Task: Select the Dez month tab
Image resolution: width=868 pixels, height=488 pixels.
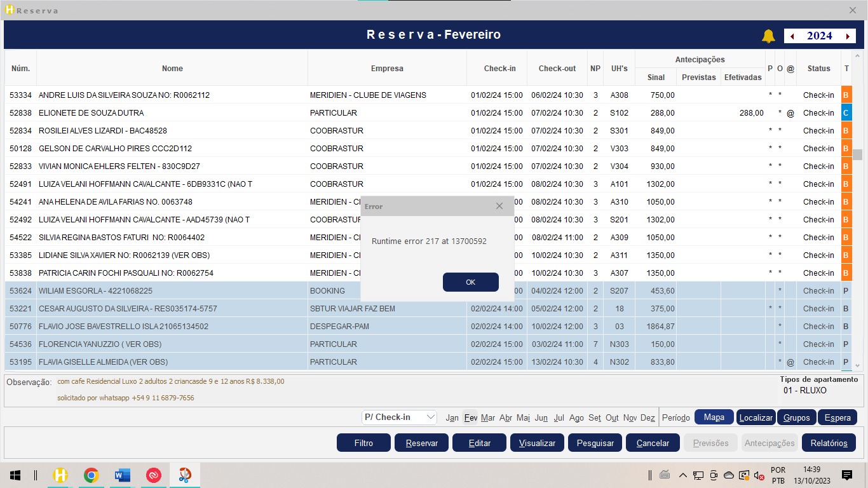Action: click(x=648, y=418)
